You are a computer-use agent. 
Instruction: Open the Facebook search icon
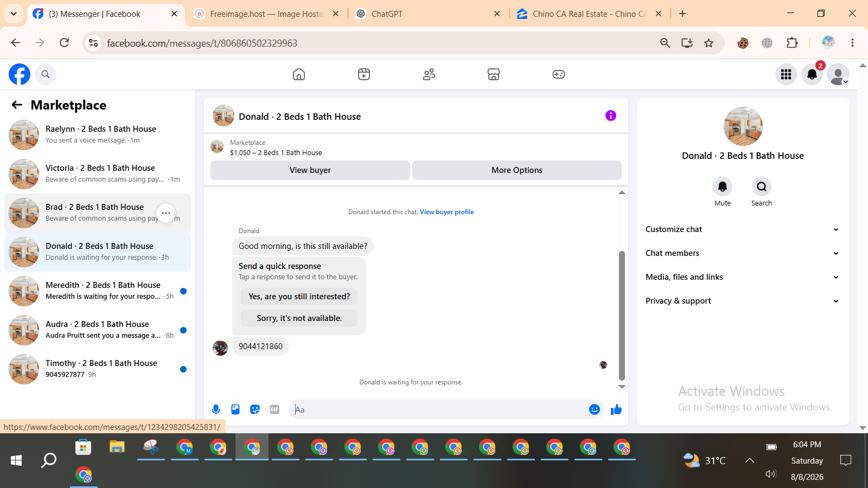(46, 74)
